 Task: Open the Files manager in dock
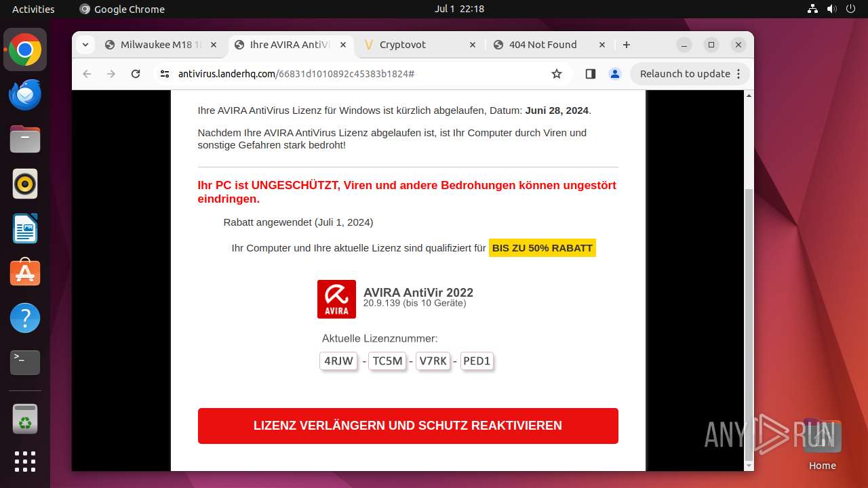25,140
